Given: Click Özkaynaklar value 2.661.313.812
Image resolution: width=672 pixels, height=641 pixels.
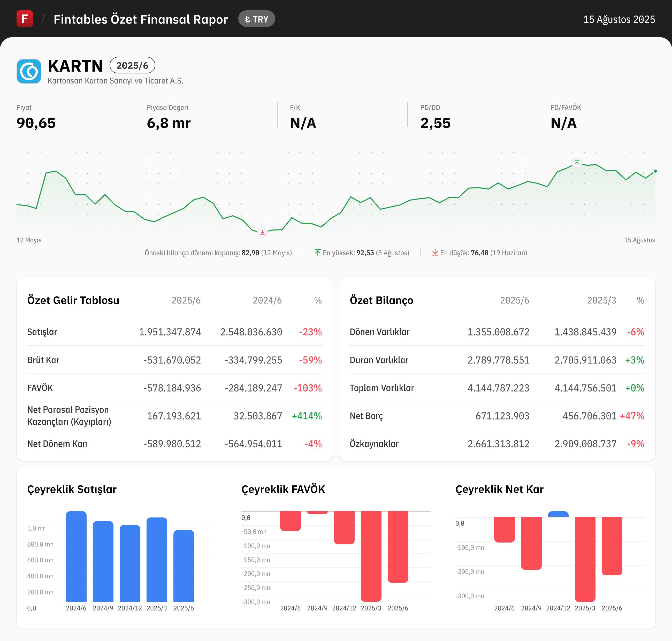Looking at the screenshot, I should coord(498,444).
